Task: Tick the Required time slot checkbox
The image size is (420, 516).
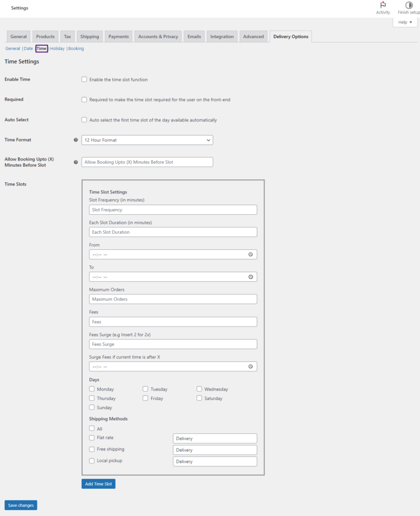Action: [84, 99]
